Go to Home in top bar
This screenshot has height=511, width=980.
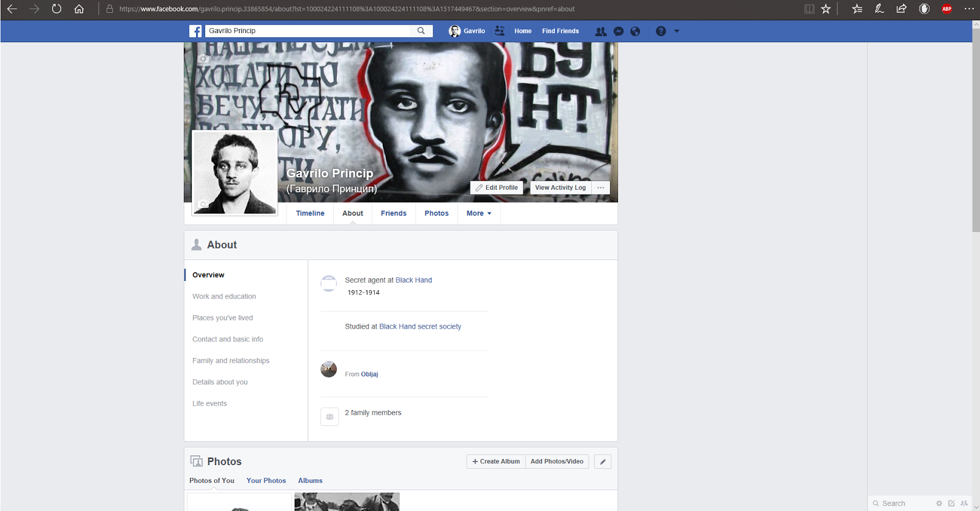click(523, 31)
